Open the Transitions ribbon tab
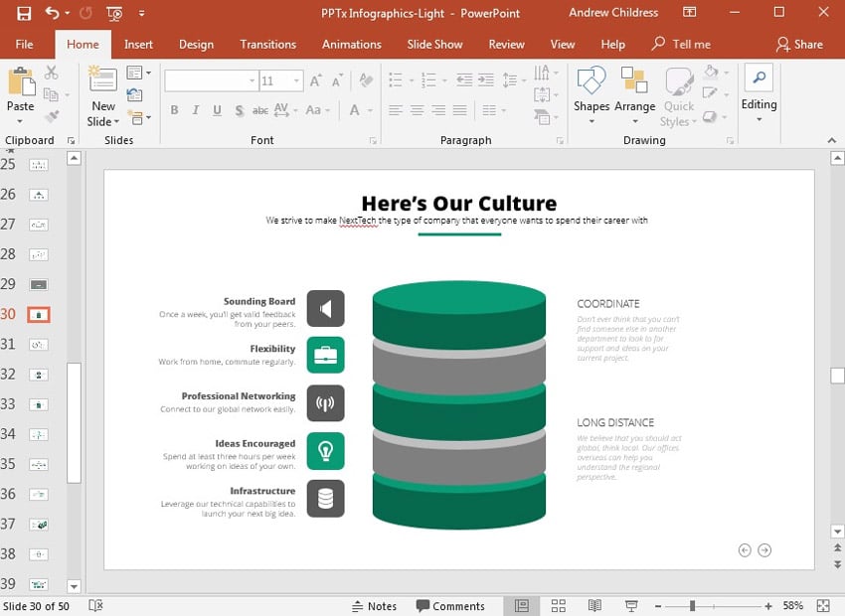Viewport: 845px width, 616px height. click(x=267, y=45)
